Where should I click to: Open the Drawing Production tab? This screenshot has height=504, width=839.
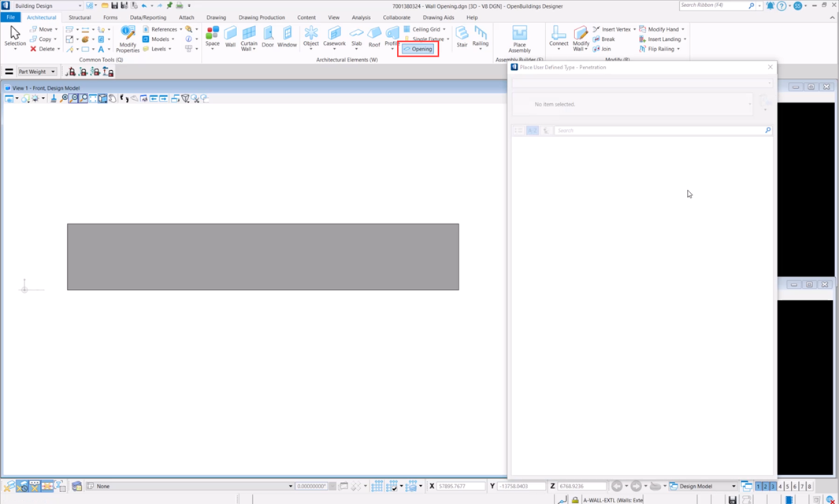tap(262, 17)
